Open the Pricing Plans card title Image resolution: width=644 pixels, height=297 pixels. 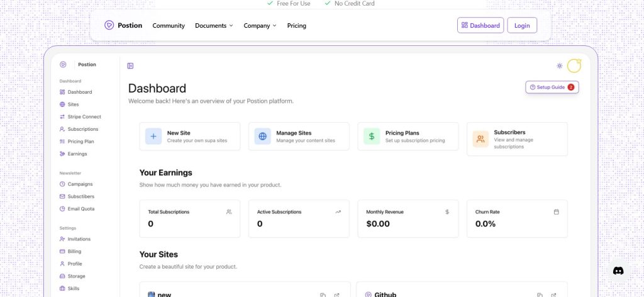tap(402, 133)
